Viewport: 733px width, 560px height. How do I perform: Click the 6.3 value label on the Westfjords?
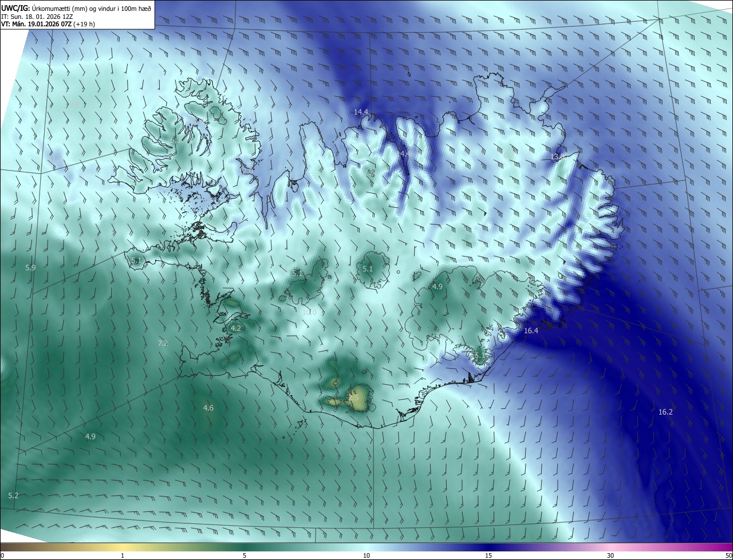174,139
